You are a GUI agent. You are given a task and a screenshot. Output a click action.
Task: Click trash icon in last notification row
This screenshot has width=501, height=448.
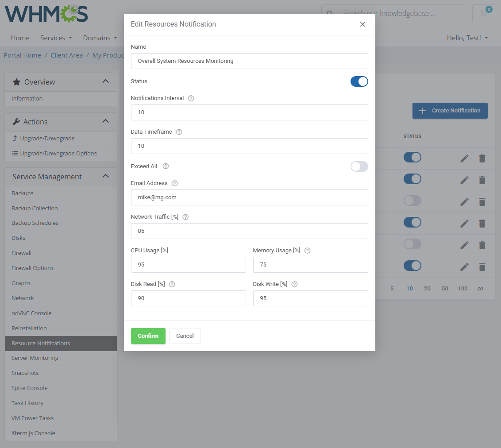[x=482, y=266]
